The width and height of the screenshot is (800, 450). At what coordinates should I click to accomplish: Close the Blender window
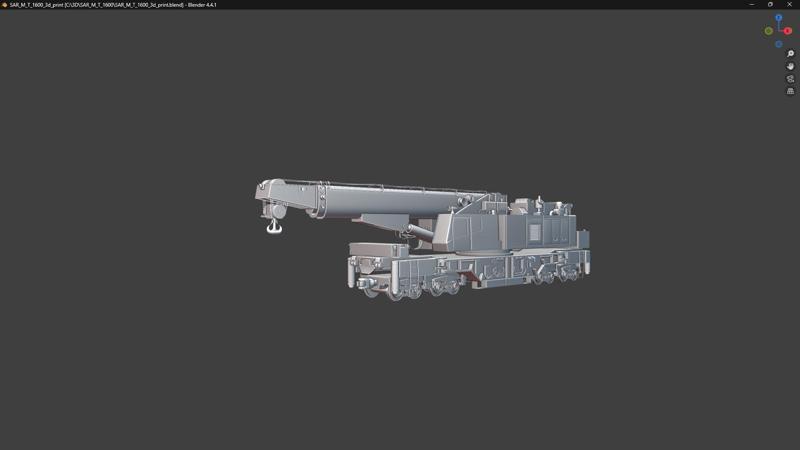(790, 5)
